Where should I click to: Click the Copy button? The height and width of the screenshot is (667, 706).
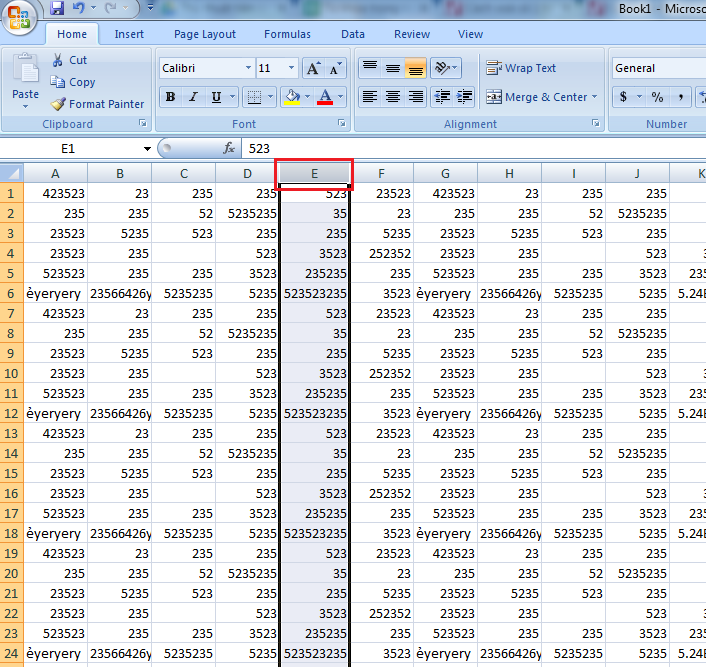pos(73,82)
